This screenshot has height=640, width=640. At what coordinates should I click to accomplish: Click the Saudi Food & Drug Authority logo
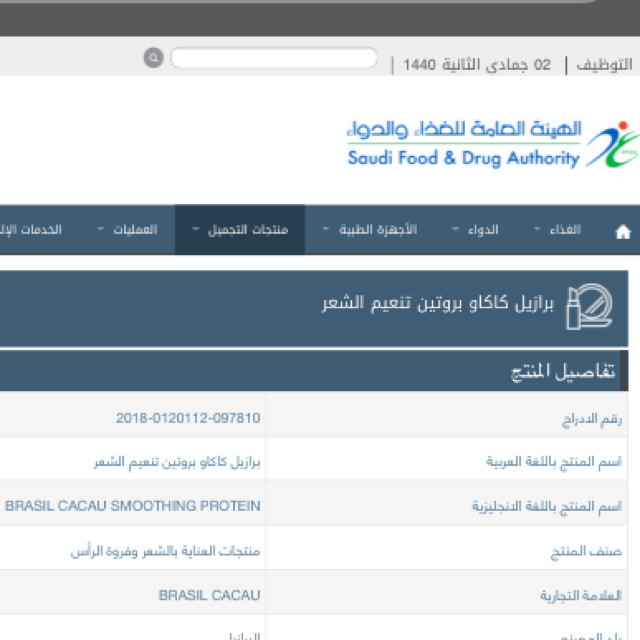coord(493,144)
